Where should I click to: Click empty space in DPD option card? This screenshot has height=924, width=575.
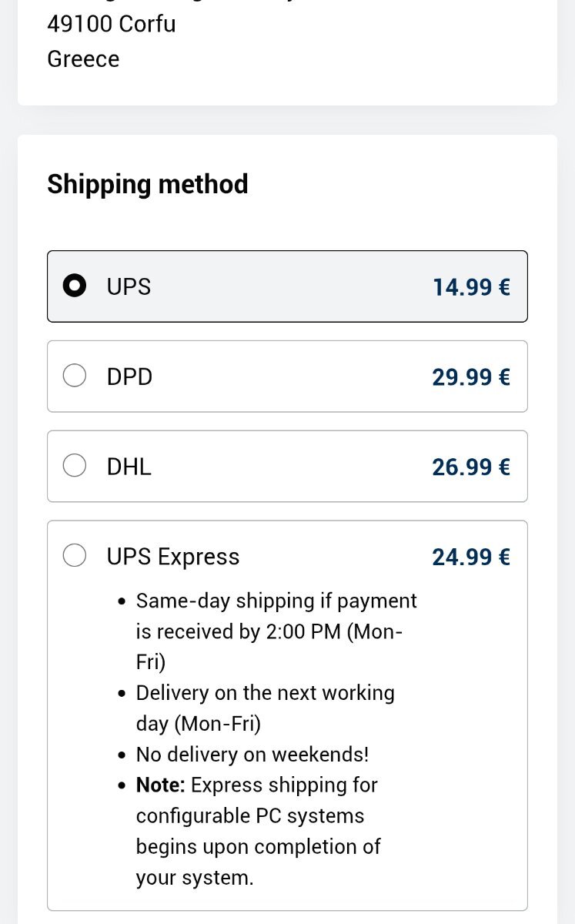(293, 377)
